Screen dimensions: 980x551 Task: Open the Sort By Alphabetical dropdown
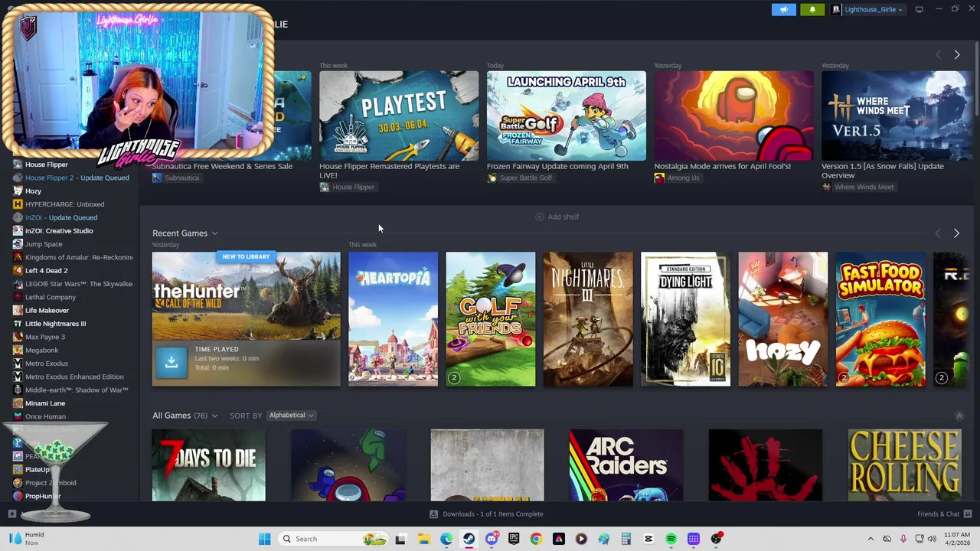pos(291,416)
